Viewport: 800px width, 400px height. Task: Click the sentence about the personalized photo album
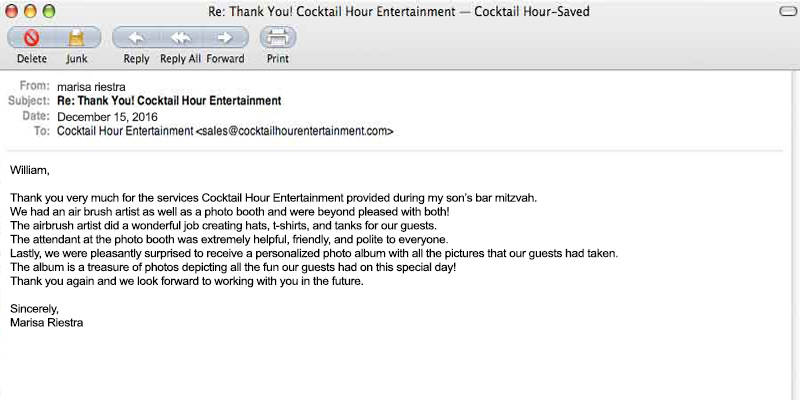click(x=313, y=253)
